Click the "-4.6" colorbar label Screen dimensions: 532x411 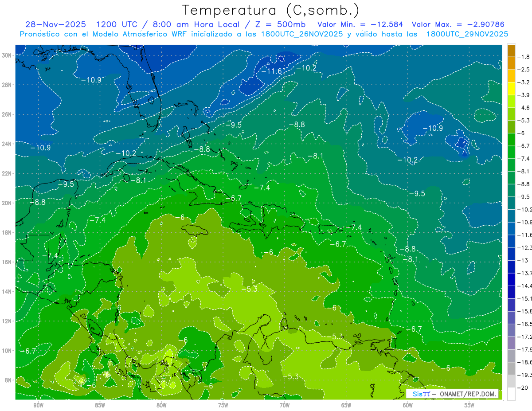click(524, 108)
